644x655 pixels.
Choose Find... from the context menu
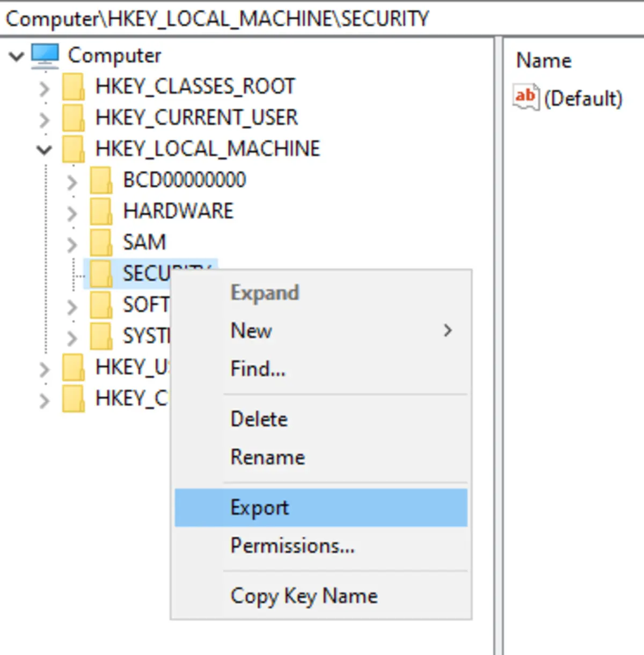(321, 369)
